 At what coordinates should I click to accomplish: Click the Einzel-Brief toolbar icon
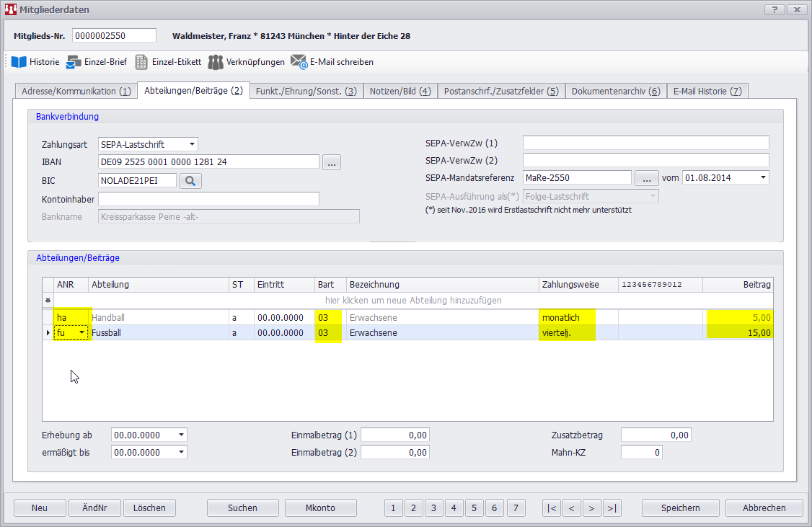click(74, 62)
